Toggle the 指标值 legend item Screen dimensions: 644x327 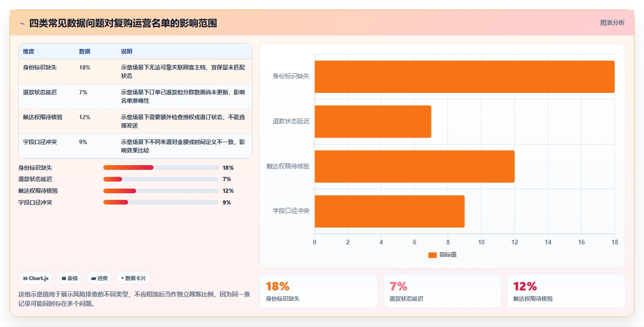point(442,255)
